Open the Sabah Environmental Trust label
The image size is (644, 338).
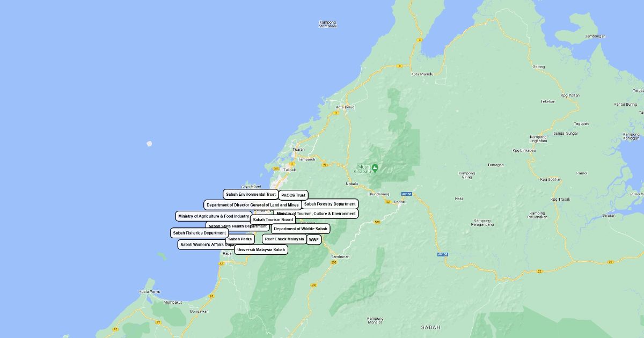(251, 194)
